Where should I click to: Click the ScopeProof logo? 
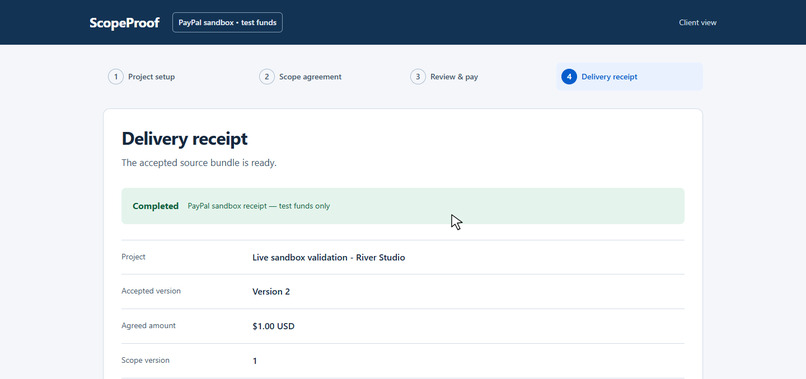pyautogui.click(x=124, y=23)
